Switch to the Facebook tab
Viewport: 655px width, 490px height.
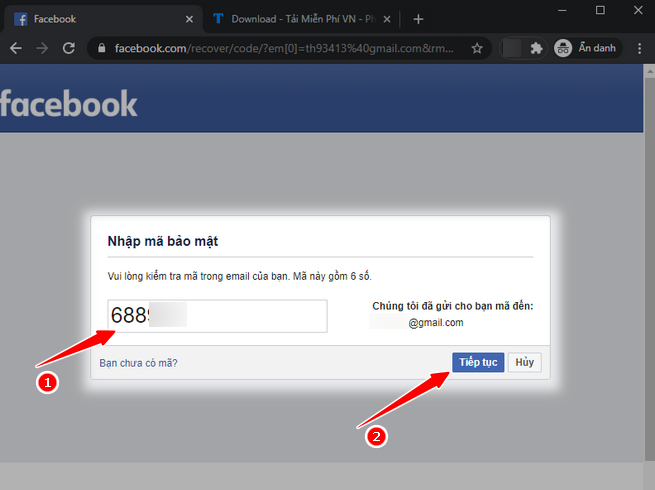[x=102, y=19]
